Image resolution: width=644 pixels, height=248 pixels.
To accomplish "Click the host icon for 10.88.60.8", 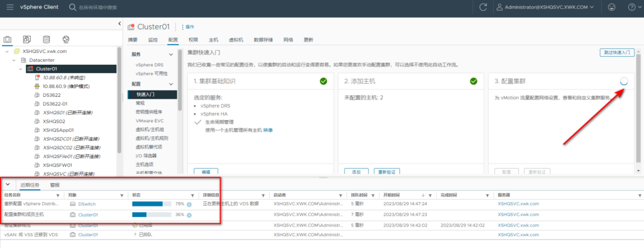I will click(x=37, y=77).
